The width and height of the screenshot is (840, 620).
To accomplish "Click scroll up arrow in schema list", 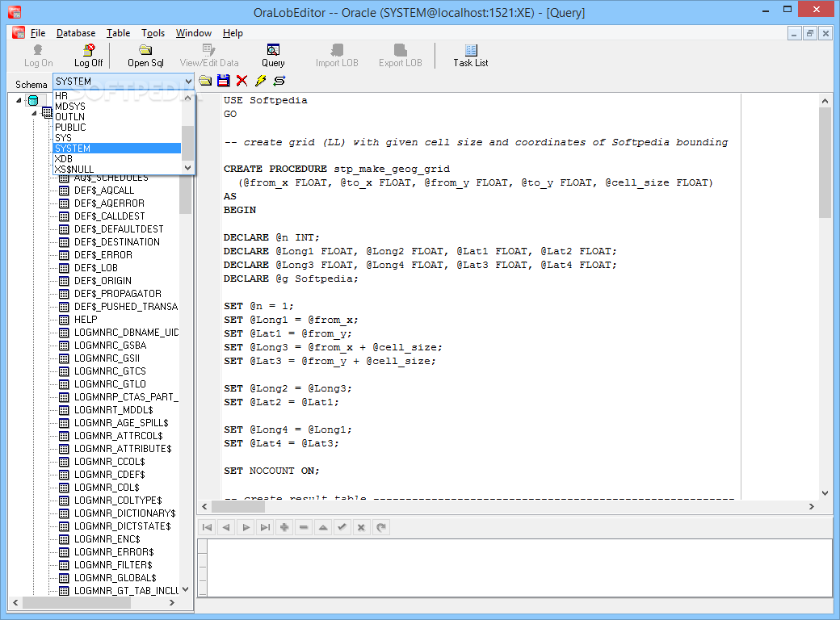I will pyautogui.click(x=187, y=98).
